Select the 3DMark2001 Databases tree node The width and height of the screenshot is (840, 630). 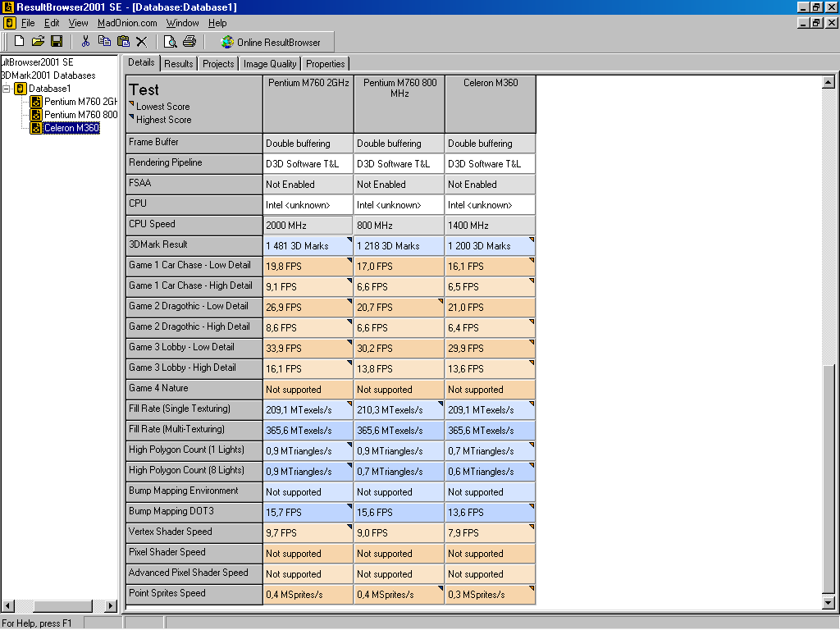48,75
